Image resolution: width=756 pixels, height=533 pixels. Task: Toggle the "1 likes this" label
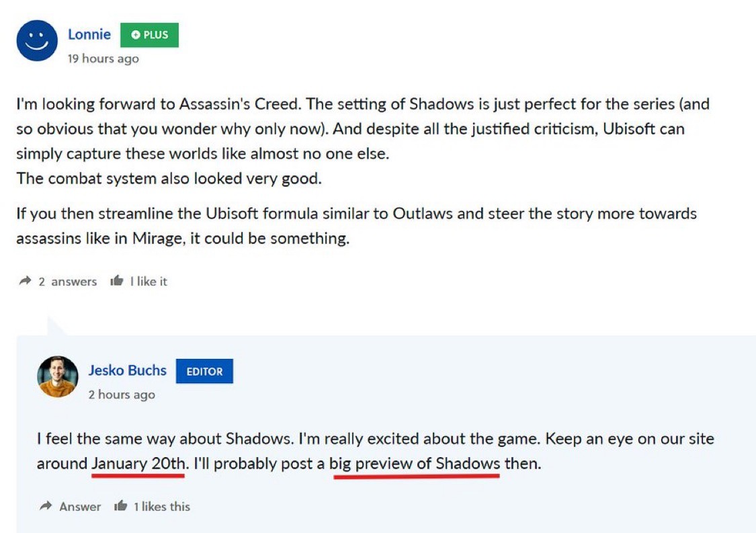click(161, 506)
